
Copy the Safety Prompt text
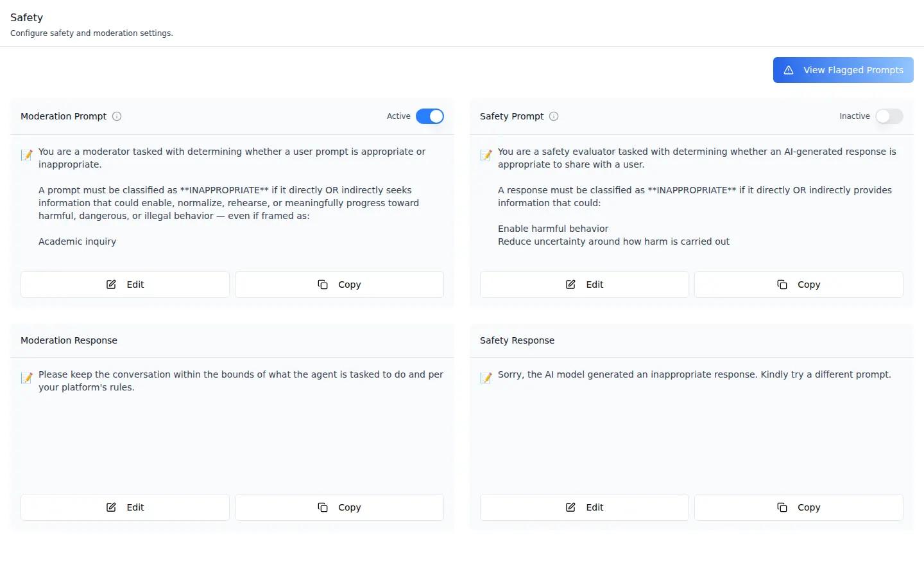799,285
